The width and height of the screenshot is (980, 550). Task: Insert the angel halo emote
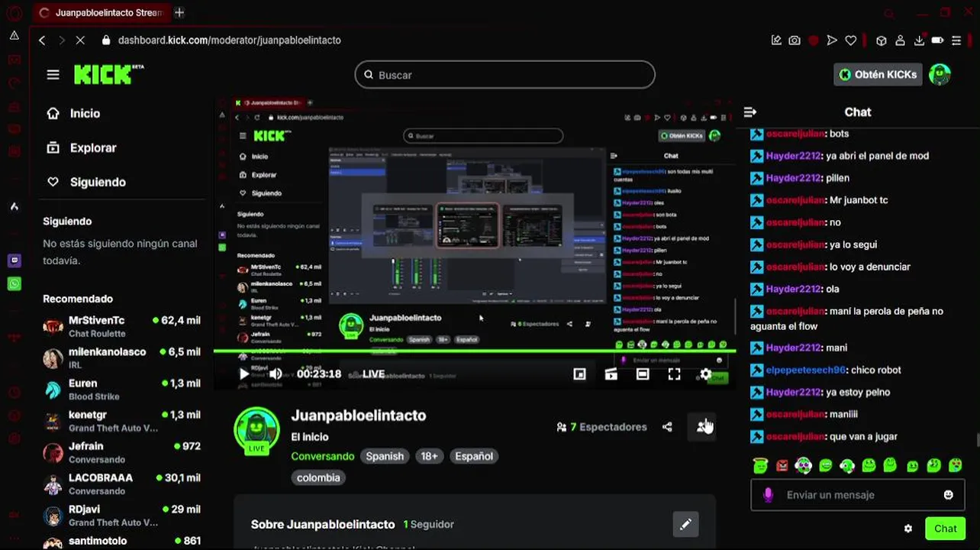tap(759, 464)
